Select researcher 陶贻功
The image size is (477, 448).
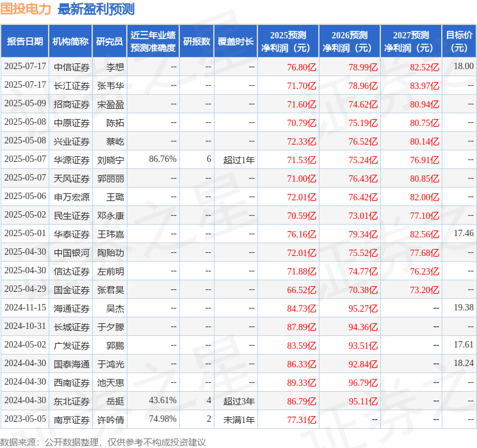(x=110, y=252)
